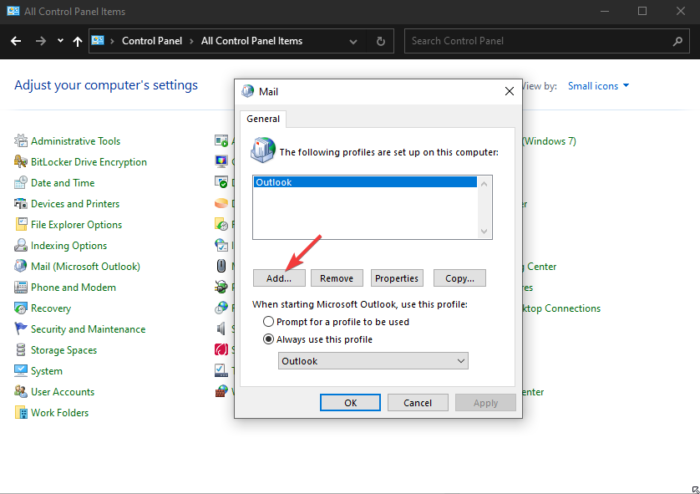Open the System icon
The height and width of the screenshot is (494, 700).
click(x=21, y=370)
